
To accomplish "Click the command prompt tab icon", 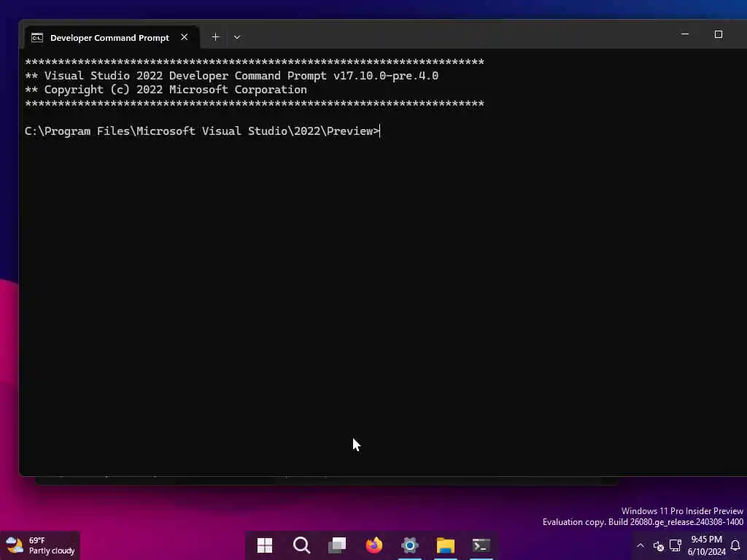I will 37,38.
